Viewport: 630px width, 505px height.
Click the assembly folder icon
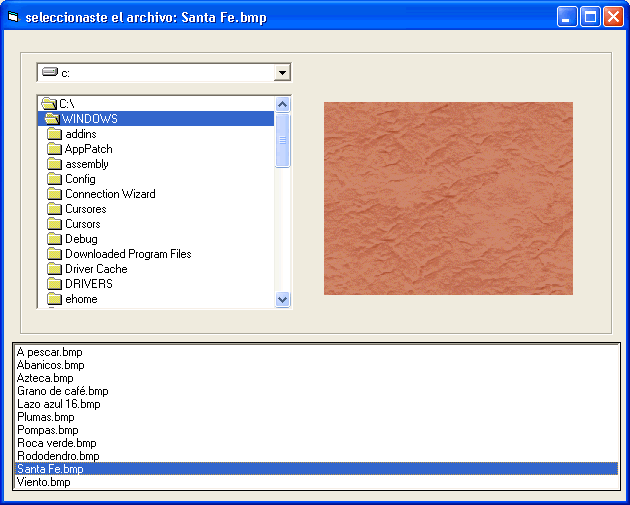pyautogui.click(x=54, y=164)
